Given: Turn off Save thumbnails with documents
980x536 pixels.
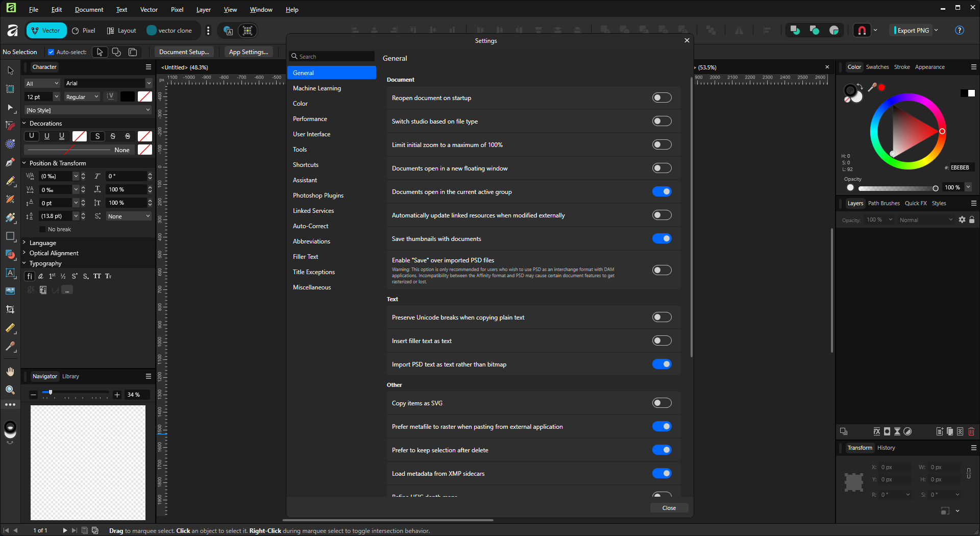Looking at the screenshot, I should [x=661, y=239].
